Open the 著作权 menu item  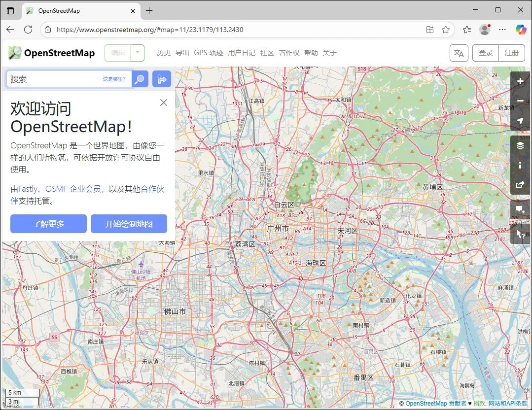click(x=289, y=53)
